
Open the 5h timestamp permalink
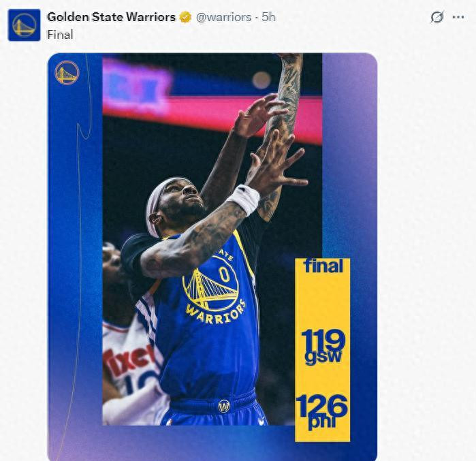[269, 17]
